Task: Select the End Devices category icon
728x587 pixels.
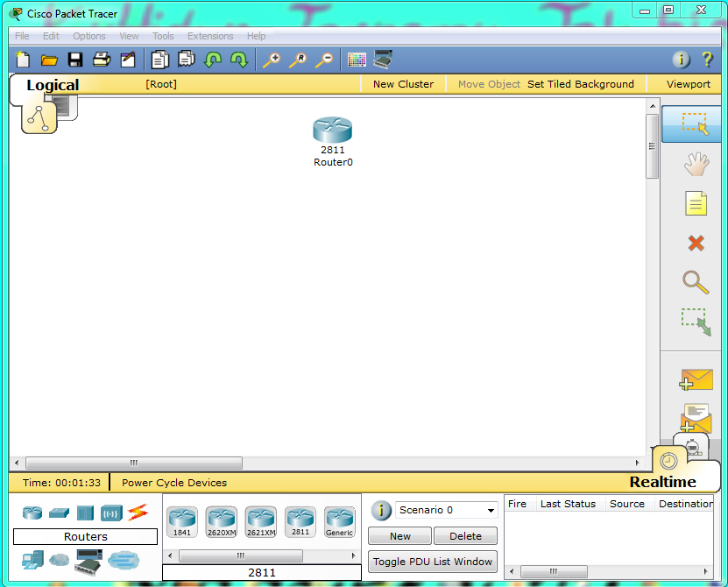Action: tap(32, 560)
